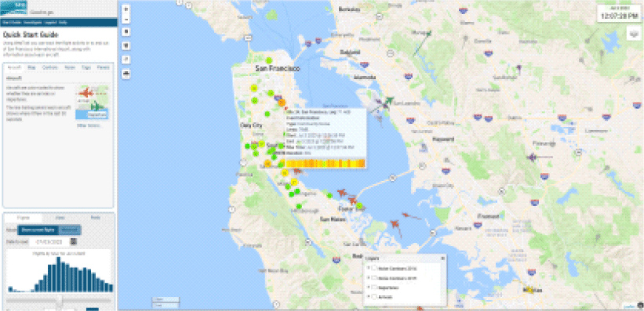Enable the first Noise Contours layer
Image resolution: width=644 pixels, height=311 pixels.
375,269
